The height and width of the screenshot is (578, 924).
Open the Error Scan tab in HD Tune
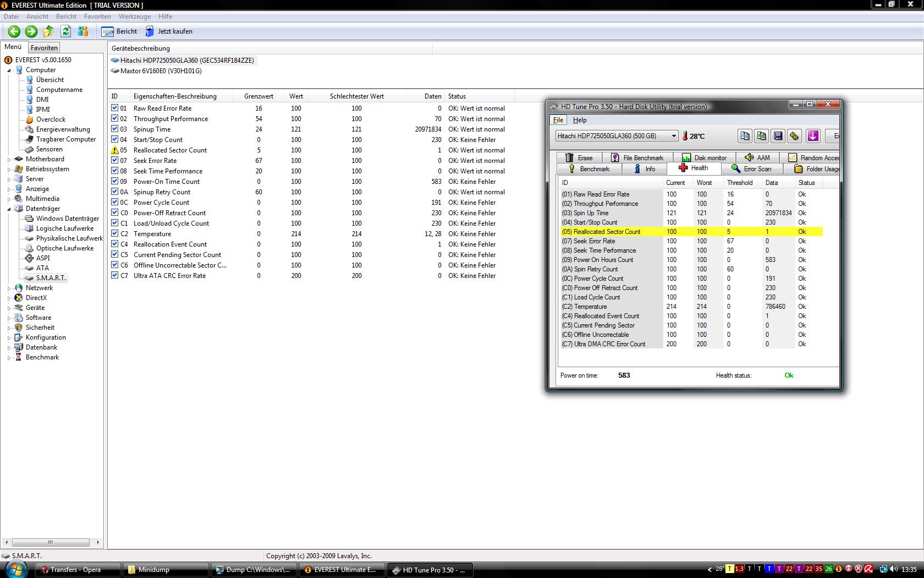point(751,169)
